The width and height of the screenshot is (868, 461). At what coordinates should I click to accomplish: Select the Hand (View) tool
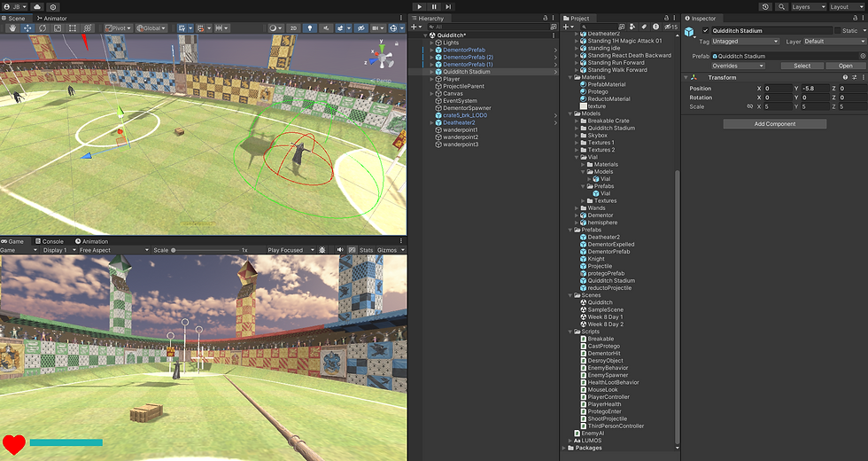12,28
